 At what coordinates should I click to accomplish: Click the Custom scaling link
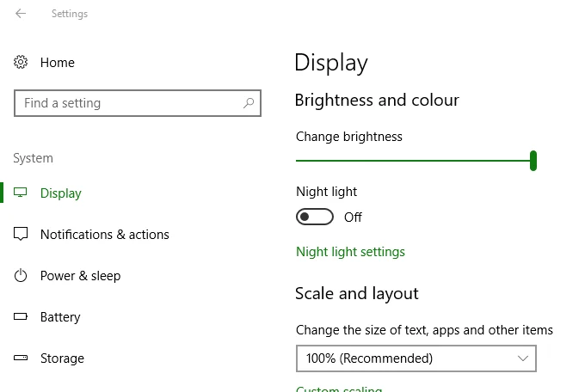[339, 389]
